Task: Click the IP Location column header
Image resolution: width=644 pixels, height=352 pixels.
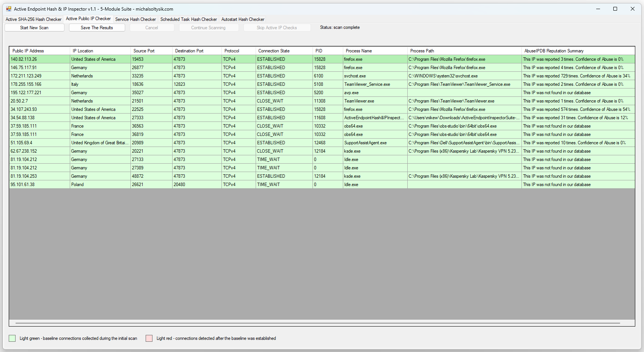Action: pos(83,51)
